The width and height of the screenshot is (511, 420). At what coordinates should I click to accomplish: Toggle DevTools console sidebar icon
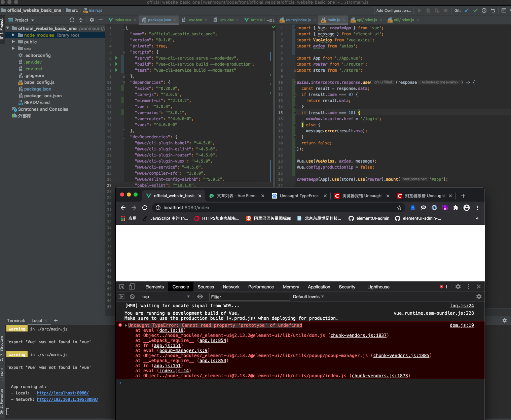pyautogui.click(x=121, y=296)
